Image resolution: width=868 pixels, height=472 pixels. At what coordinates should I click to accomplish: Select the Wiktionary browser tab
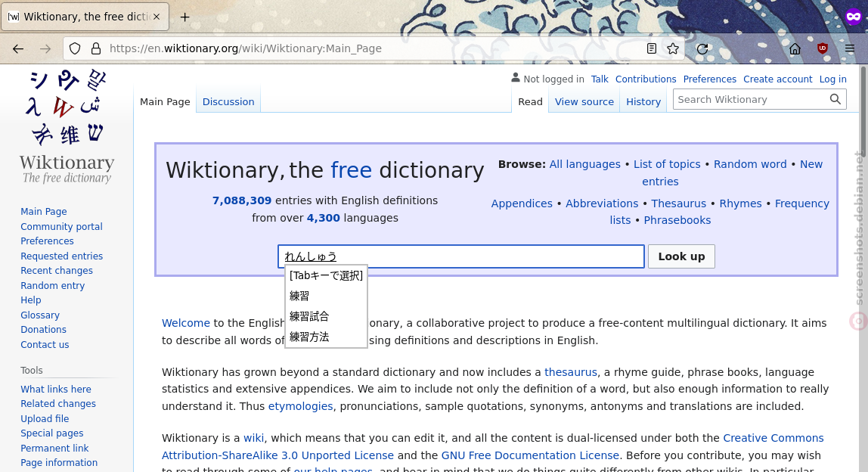click(x=85, y=17)
